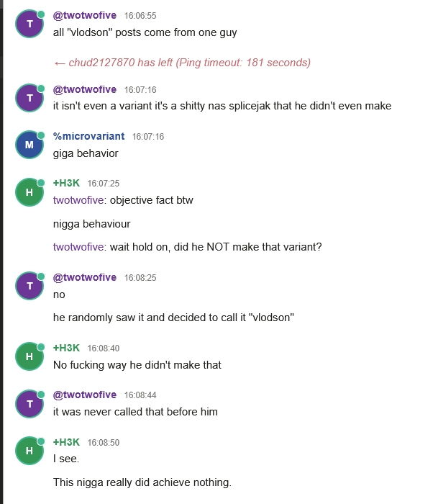Viewport: 438px width, 504px height.
Task: Open the %microvariant username link
Action: point(88,136)
